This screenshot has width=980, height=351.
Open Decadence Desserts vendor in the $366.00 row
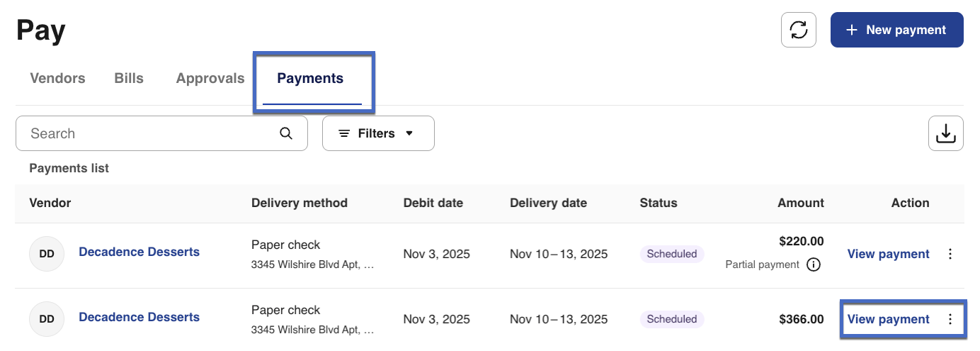(x=139, y=317)
